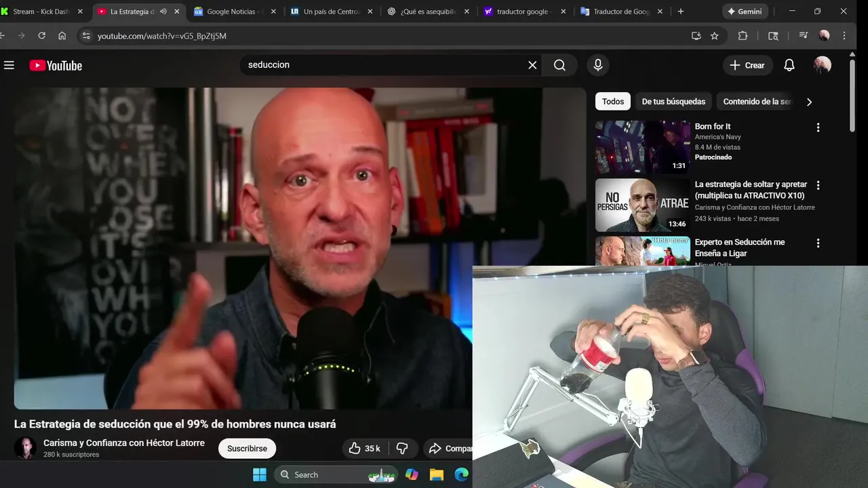The height and width of the screenshot is (488, 868).
Task: Launch Microsoft Edge from taskbar
Action: (x=461, y=474)
